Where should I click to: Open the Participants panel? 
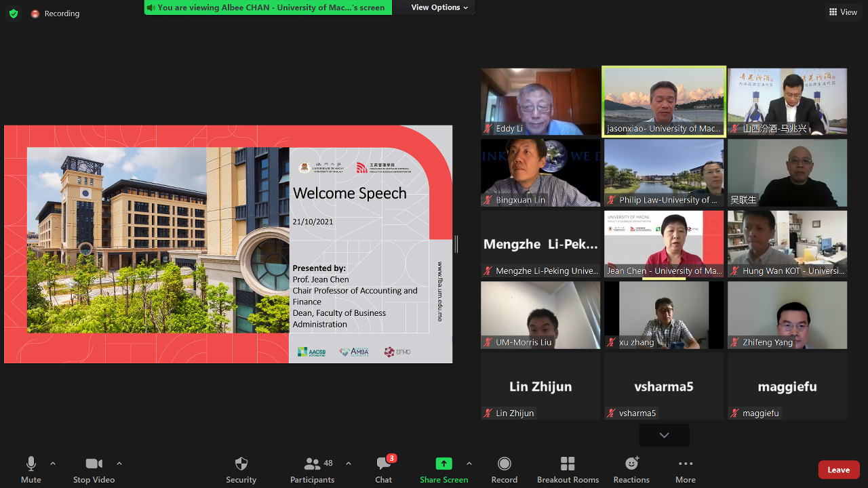313,470
